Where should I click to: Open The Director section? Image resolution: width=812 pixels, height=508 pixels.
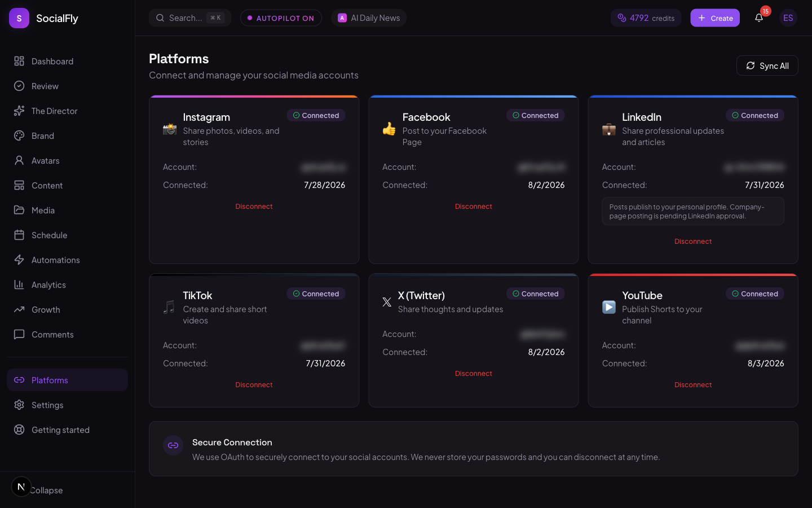pyautogui.click(x=67, y=111)
